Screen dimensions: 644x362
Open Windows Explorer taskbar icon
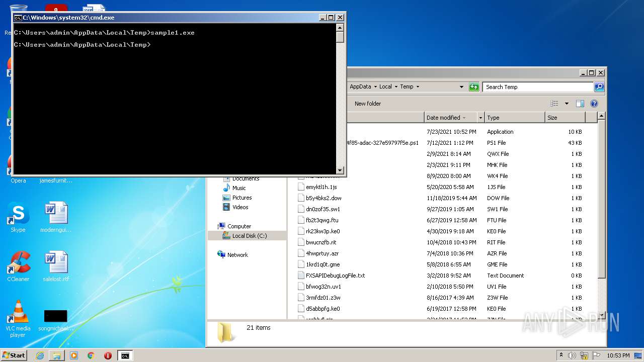coord(57,355)
